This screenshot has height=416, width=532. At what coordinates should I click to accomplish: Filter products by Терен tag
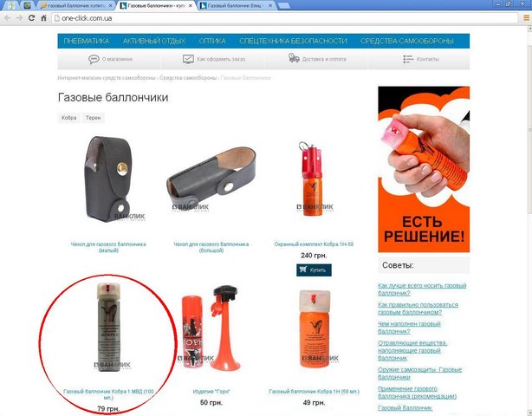click(x=93, y=118)
